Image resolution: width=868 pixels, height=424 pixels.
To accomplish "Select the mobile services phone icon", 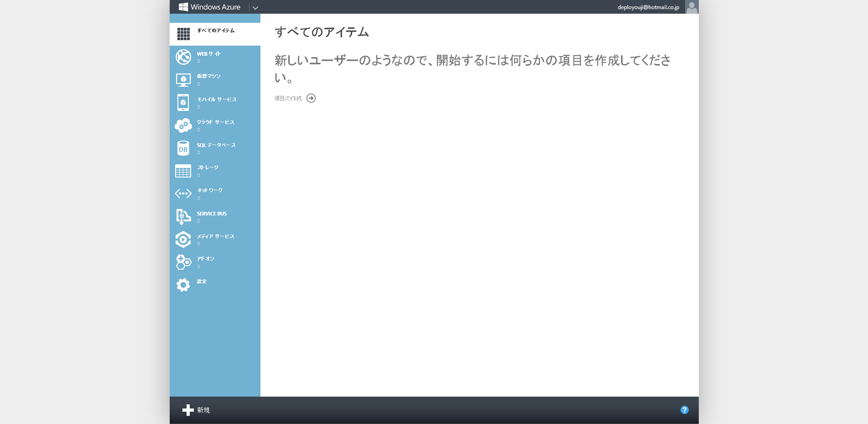I will pos(183,102).
